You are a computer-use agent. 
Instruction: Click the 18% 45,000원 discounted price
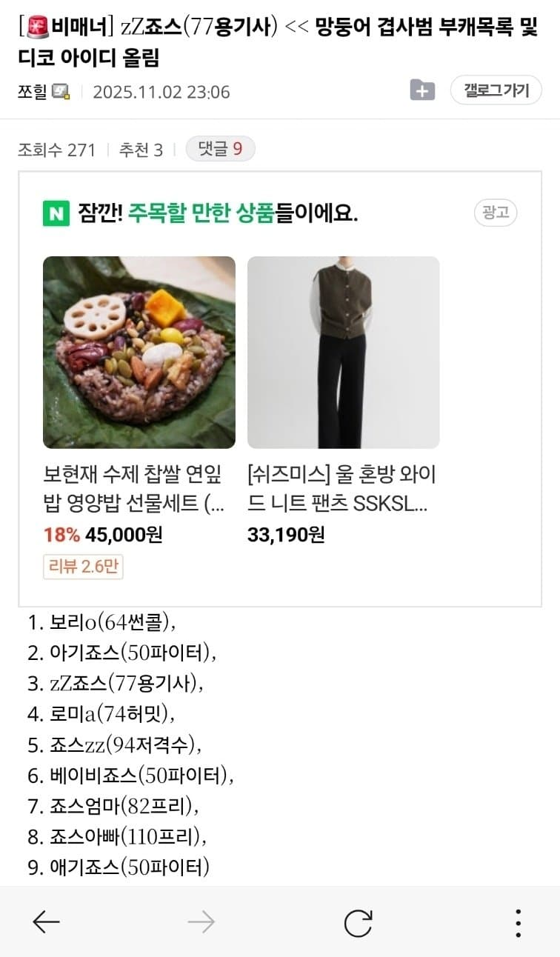(x=103, y=535)
